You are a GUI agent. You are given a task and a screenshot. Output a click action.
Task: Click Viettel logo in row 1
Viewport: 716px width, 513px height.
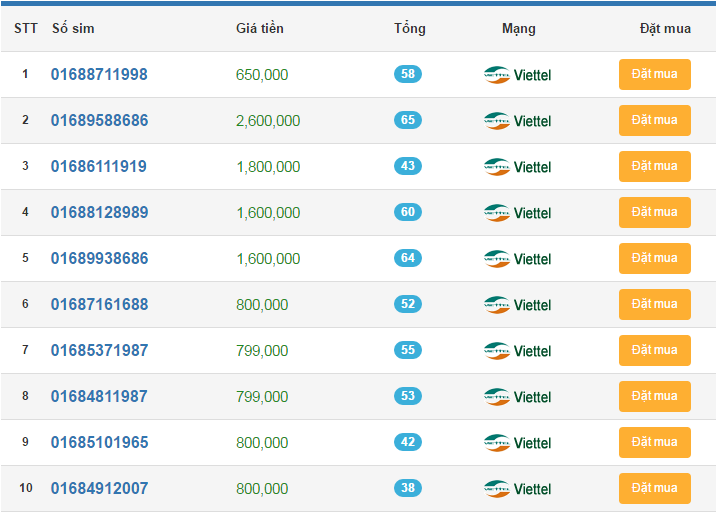point(517,75)
